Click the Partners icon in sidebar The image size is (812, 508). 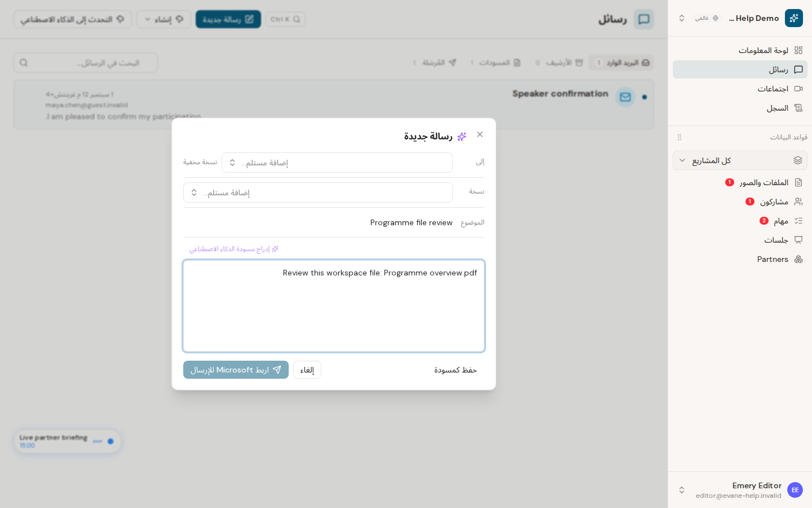pos(798,259)
